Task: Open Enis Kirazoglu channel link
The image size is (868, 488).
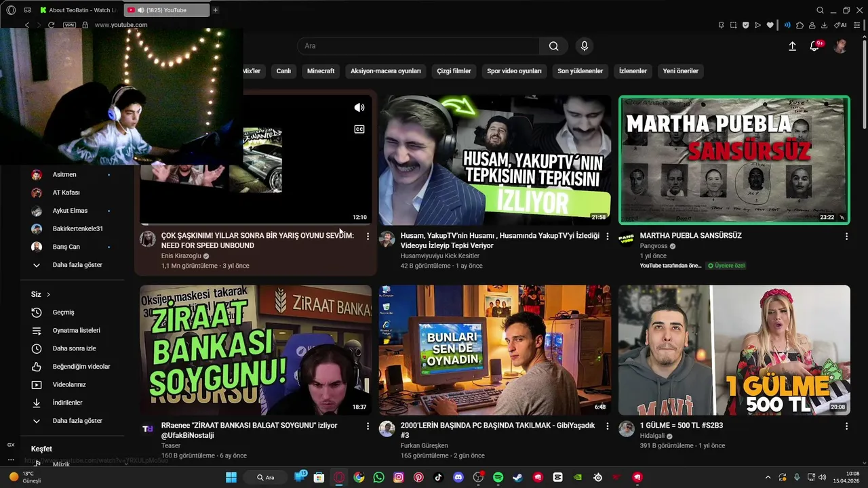Action: point(181,256)
